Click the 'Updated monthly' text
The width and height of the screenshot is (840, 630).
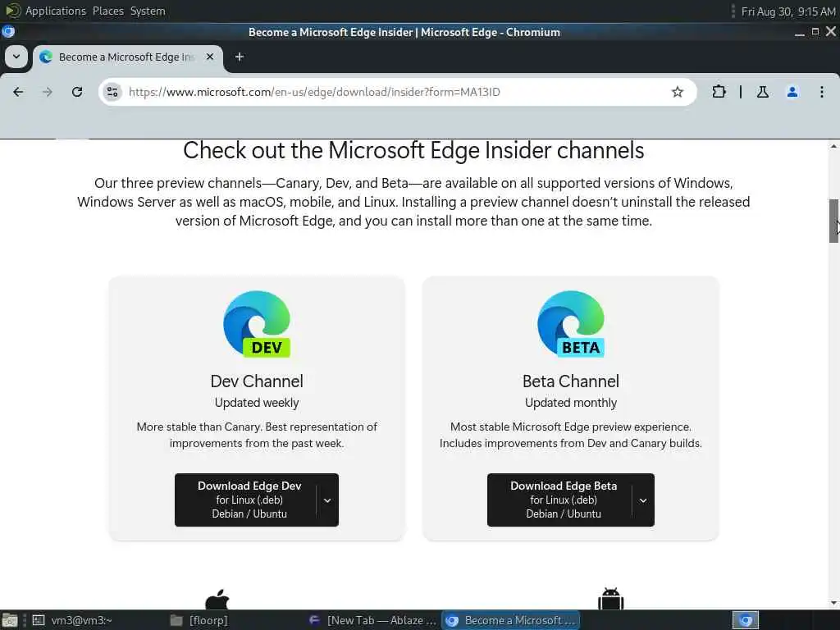[x=571, y=403]
